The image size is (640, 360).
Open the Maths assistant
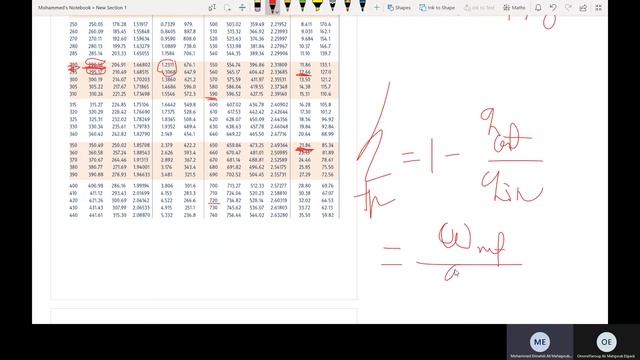pyautogui.click(x=514, y=7)
